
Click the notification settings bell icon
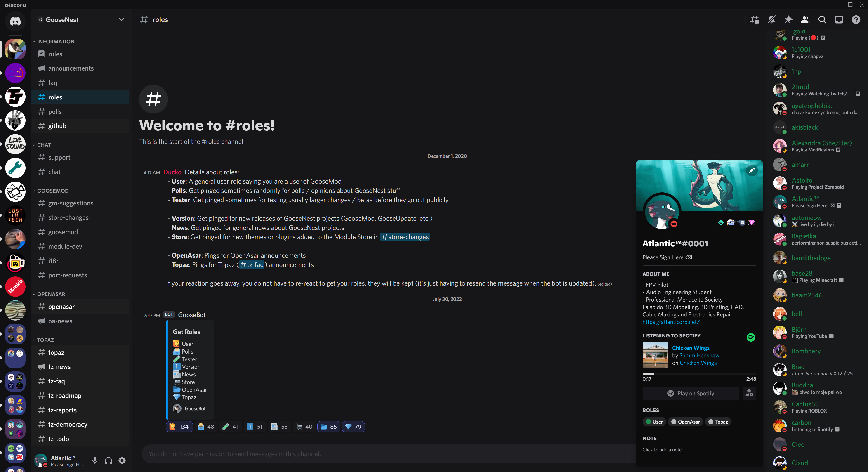pos(771,20)
